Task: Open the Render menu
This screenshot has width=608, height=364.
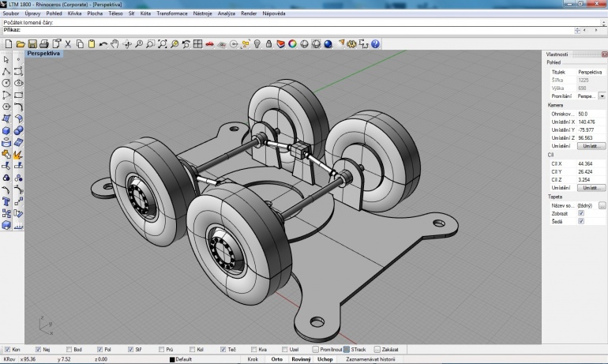Action: [249, 13]
